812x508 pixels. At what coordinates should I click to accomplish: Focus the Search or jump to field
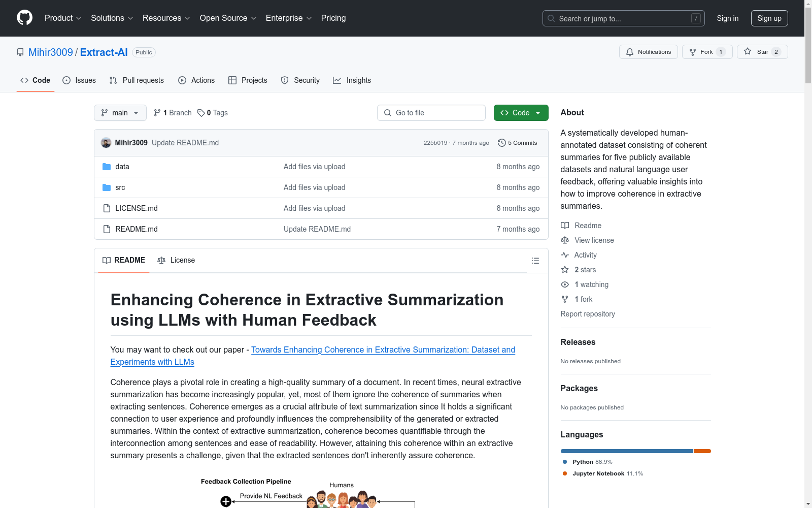624,18
